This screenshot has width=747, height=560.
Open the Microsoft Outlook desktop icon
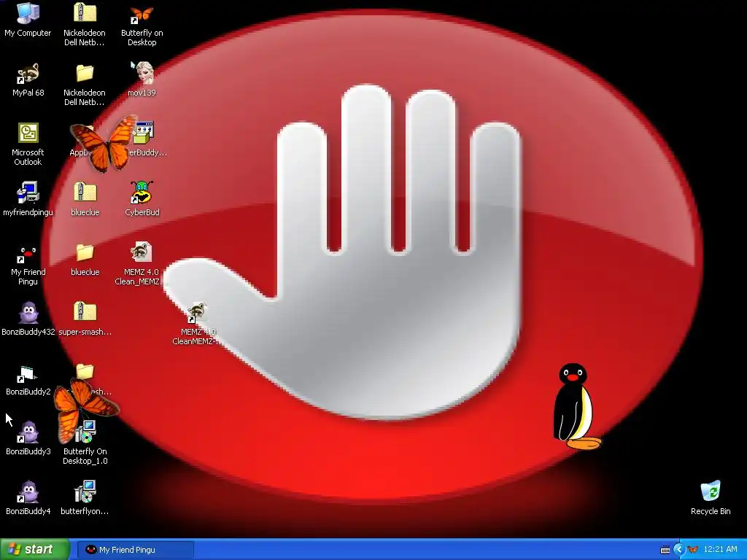click(x=28, y=133)
